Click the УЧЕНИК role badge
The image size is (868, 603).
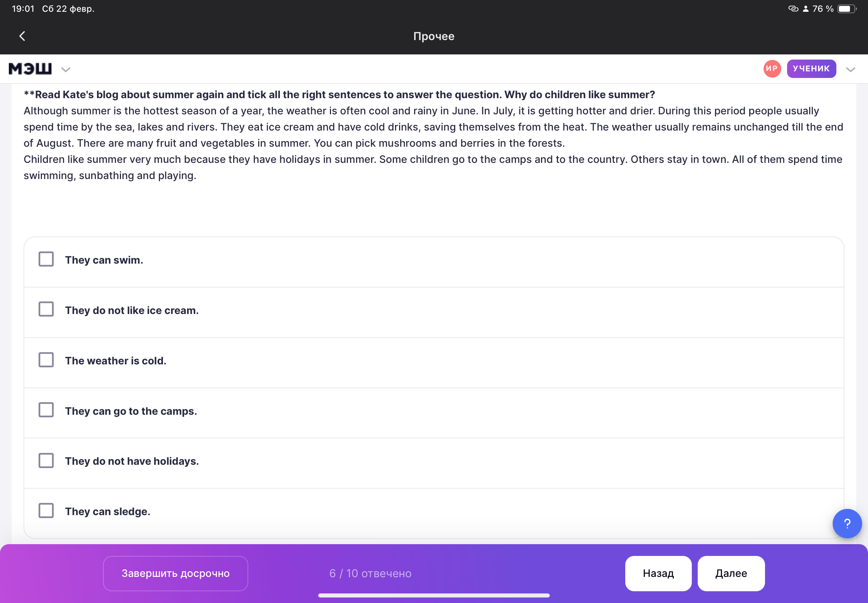pyautogui.click(x=811, y=69)
